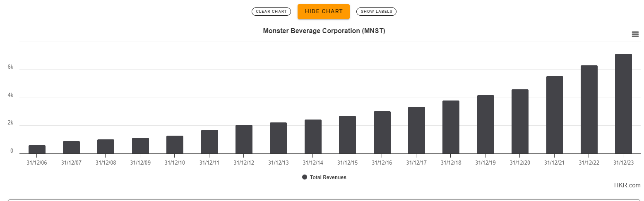Click the 31/12/20 axis label
Image resolution: width=644 pixels, height=201 pixels.
(520, 163)
